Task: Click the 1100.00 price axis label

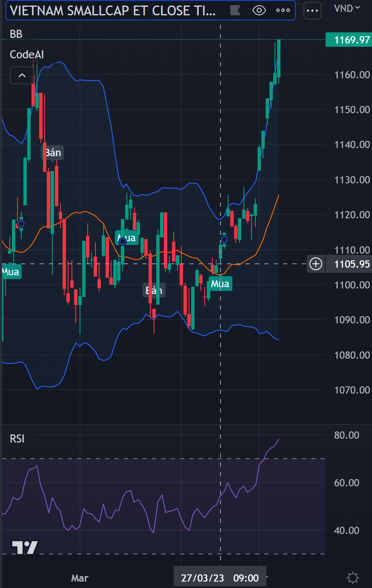Action: [352, 285]
